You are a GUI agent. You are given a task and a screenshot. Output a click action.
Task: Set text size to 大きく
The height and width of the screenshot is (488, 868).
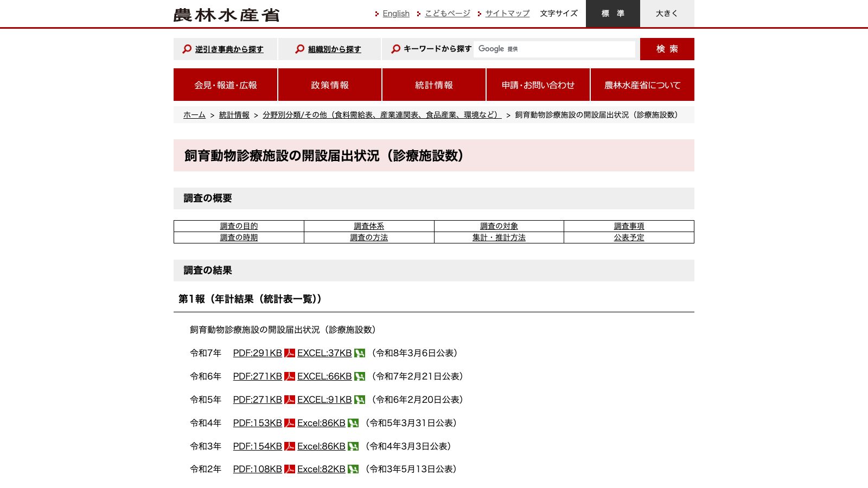(x=667, y=14)
